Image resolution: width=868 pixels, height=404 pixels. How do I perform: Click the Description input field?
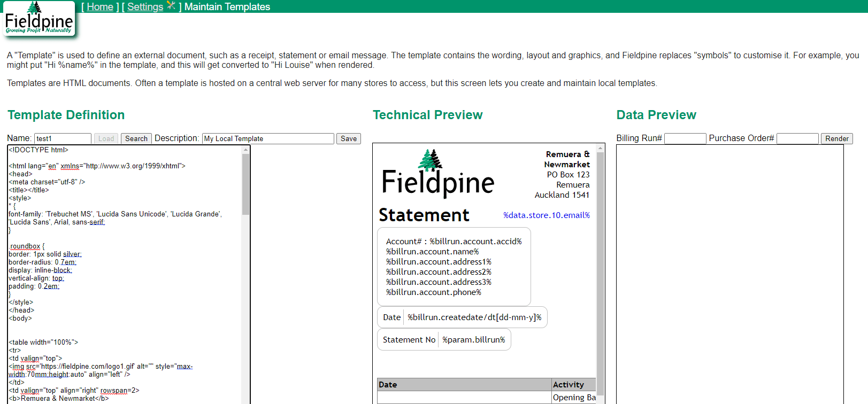pyautogui.click(x=268, y=138)
